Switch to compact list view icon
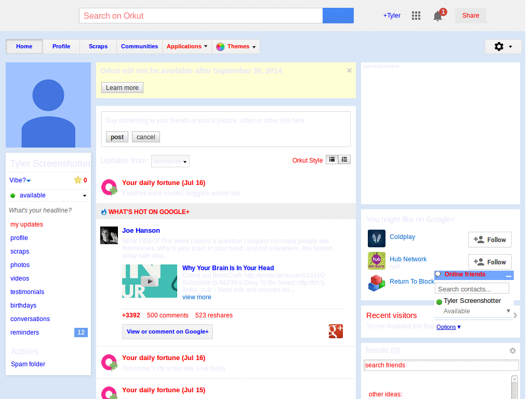The image size is (532, 399). pos(332,159)
